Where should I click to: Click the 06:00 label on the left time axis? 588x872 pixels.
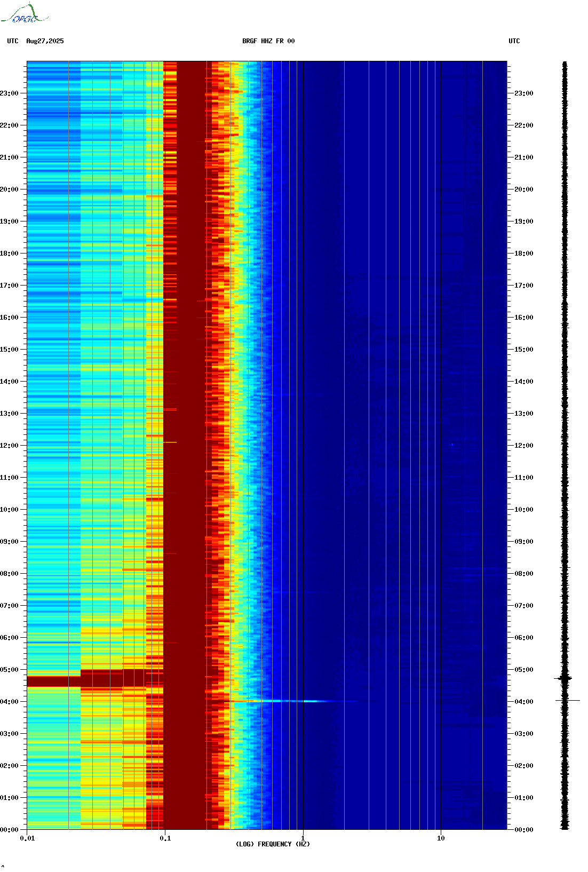(x=9, y=638)
